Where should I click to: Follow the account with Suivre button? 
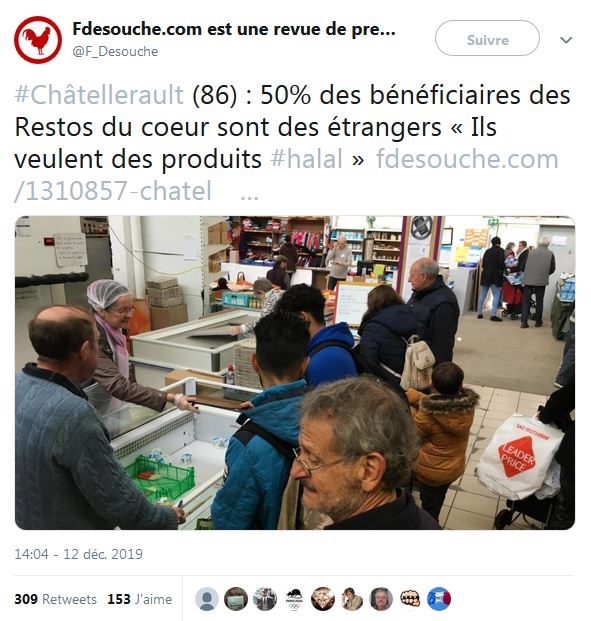[x=487, y=38]
